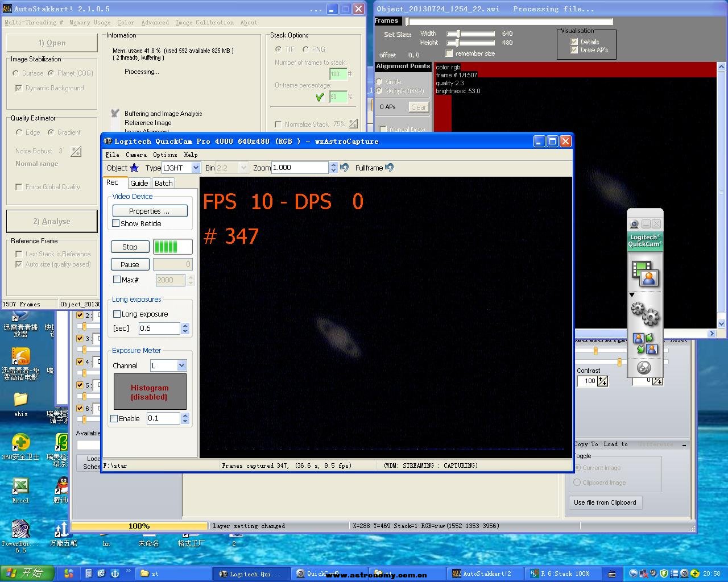Open the File menu in wxAstroCapture

112,155
